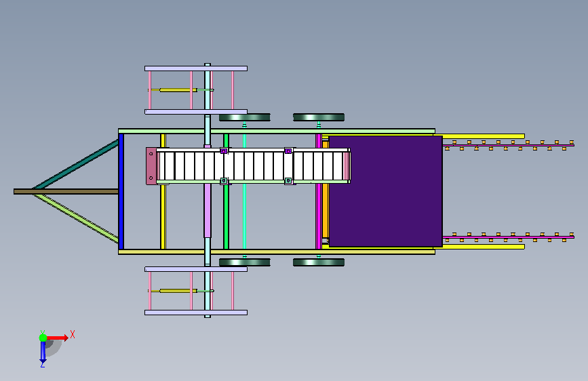This screenshot has width=588, height=381.
Task: Click the blue vertical front frame bar
Action: tap(121, 191)
